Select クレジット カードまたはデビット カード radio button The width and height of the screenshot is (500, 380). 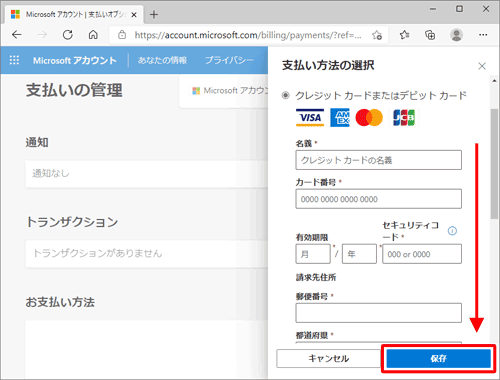pos(285,96)
